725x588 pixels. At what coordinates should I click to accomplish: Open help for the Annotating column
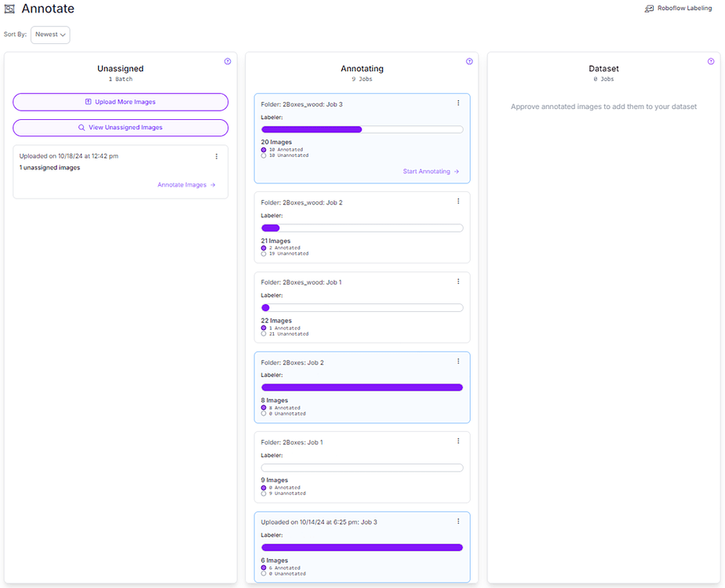click(469, 60)
